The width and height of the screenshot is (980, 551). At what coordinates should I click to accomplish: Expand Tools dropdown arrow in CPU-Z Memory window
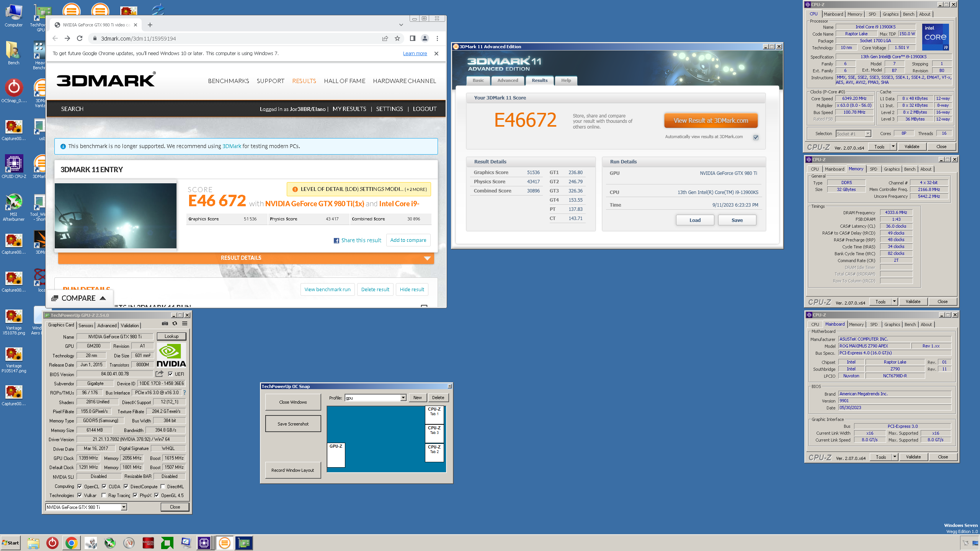coord(894,302)
